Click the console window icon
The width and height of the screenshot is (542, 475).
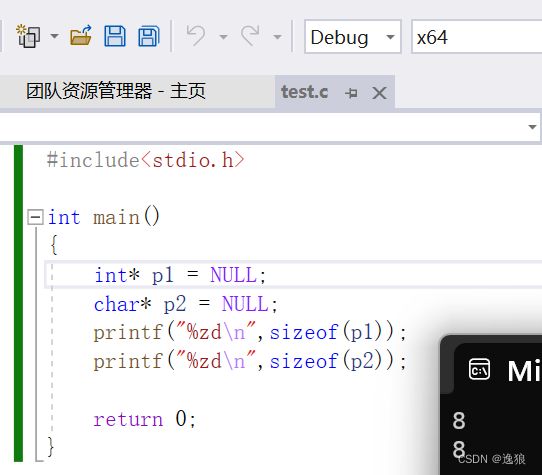point(479,370)
